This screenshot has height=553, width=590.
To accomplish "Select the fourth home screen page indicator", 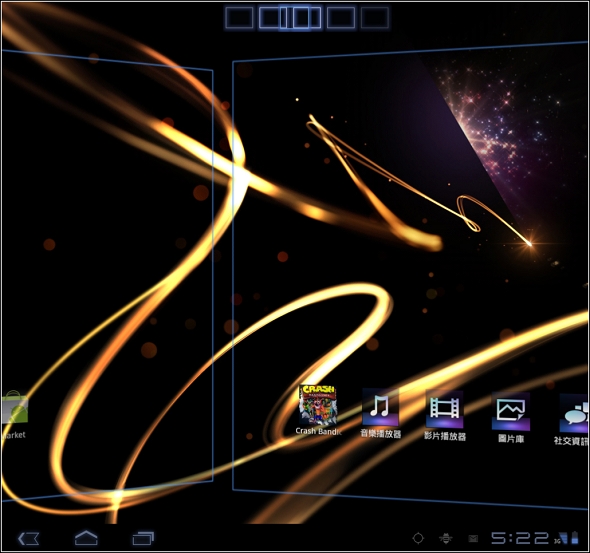I will 341,17.
